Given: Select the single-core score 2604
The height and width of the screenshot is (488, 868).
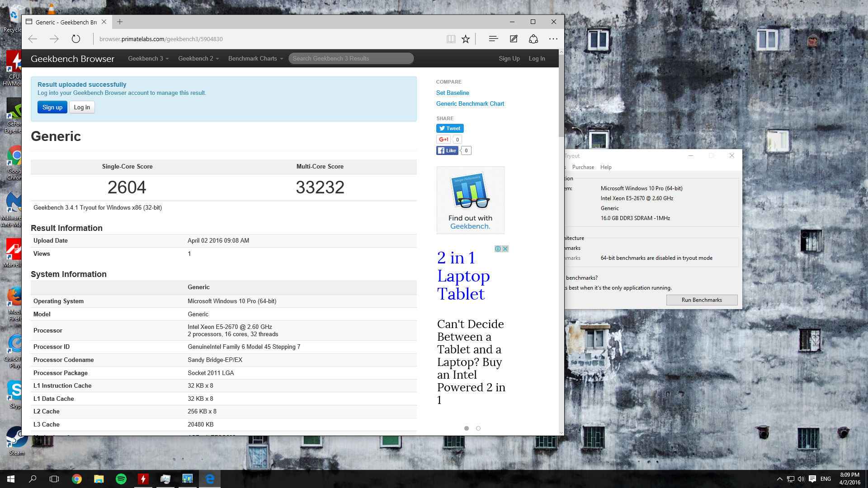Looking at the screenshot, I should tap(127, 188).
